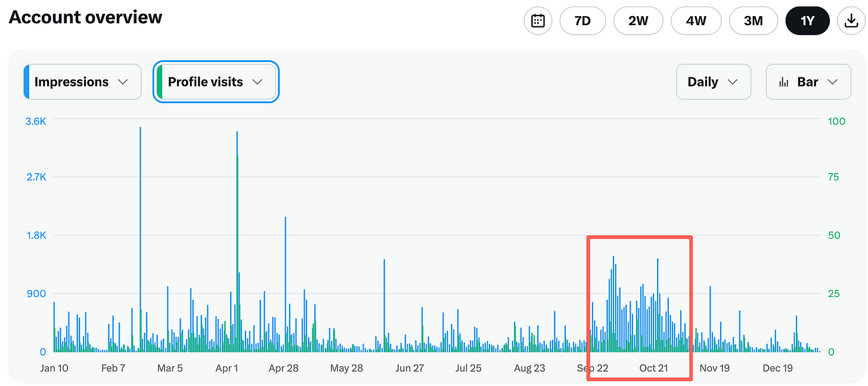Click the Apr 1 date label
Screen dimensions: 868x386
pos(227,368)
